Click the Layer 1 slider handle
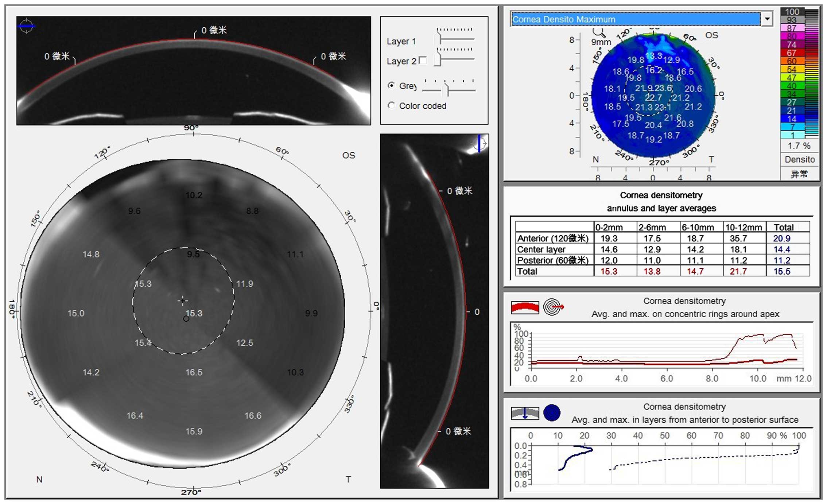The width and height of the screenshot is (827, 504). [x=438, y=39]
